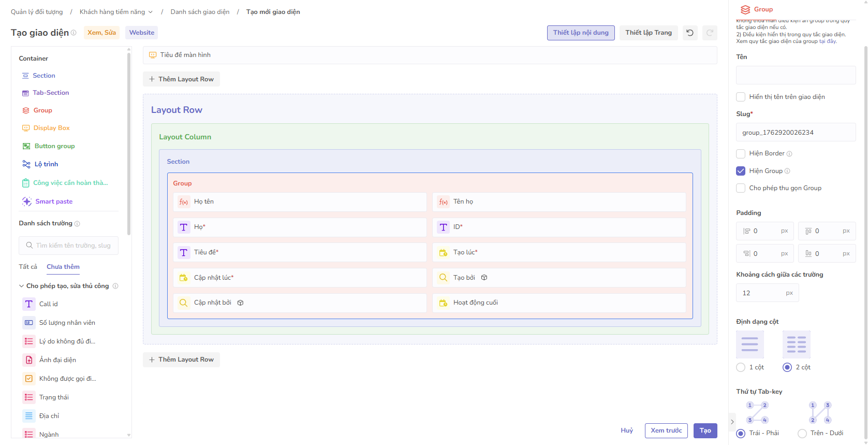Open the Thiết lập Trang tab

click(648, 33)
